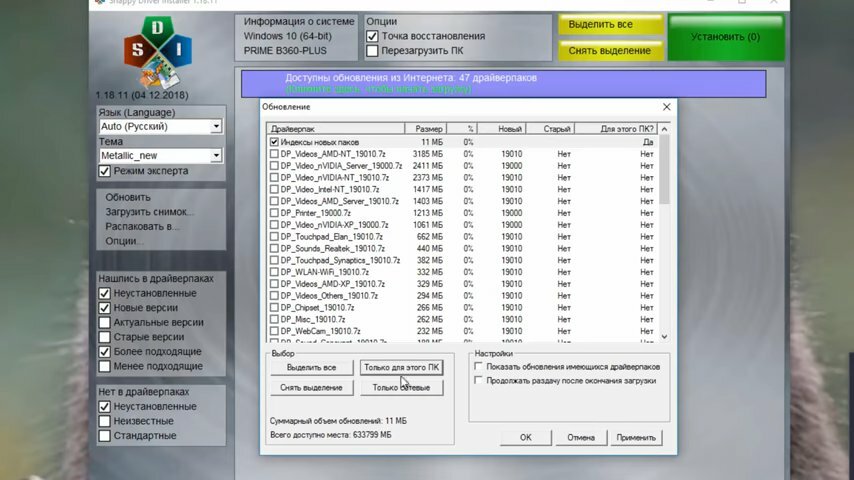Check DP_Chipset_19010.7z driverpack
The width and height of the screenshot is (854, 480).
coord(274,307)
